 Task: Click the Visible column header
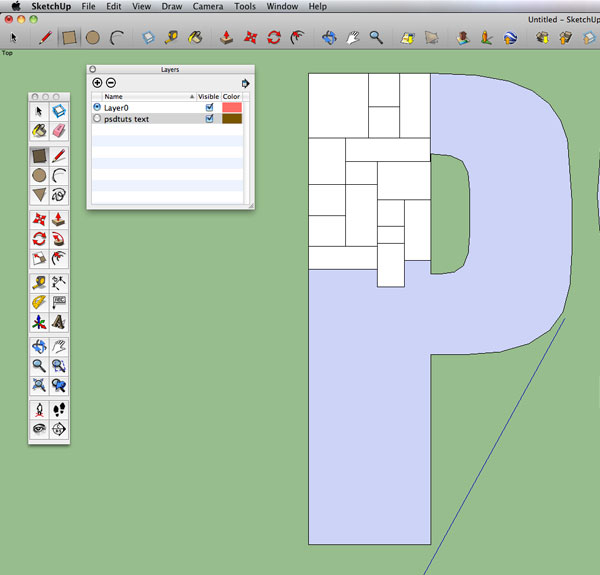(x=209, y=96)
